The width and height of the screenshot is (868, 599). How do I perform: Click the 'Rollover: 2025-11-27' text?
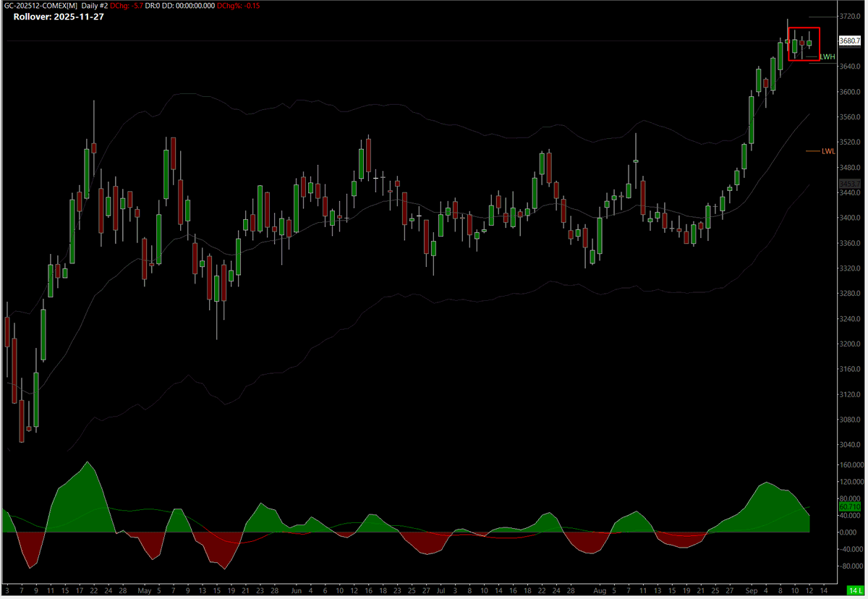tap(59, 17)
